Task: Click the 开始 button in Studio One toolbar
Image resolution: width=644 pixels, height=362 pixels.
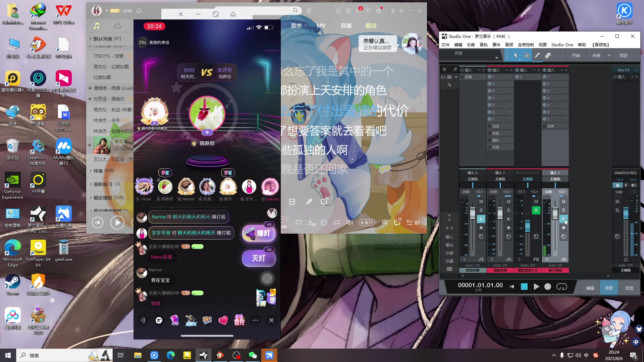Action: tap(576, 55)
